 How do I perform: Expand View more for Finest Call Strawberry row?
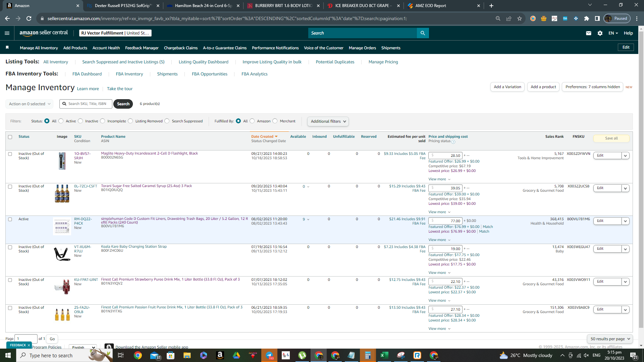pyautogui.click(x=439, y=301)
